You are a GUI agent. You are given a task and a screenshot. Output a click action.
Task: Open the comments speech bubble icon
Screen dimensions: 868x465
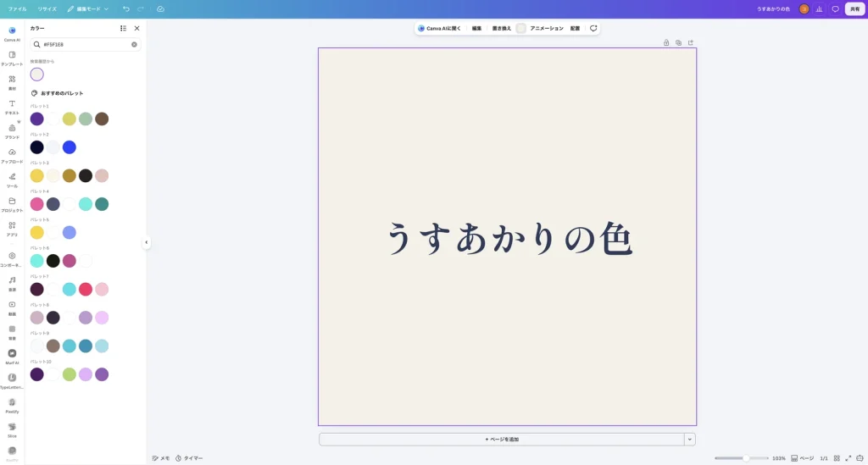(835, 8)
